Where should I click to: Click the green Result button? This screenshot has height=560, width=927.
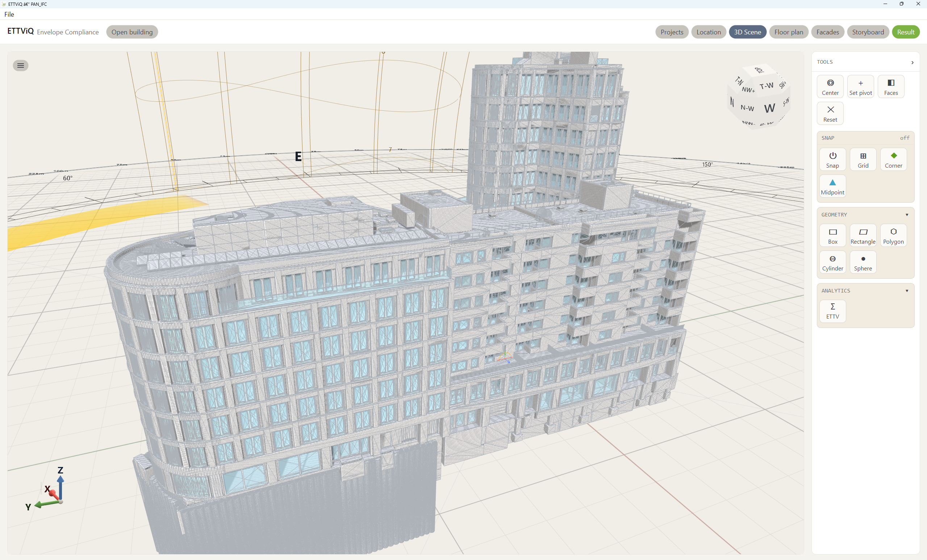[906, 32]
